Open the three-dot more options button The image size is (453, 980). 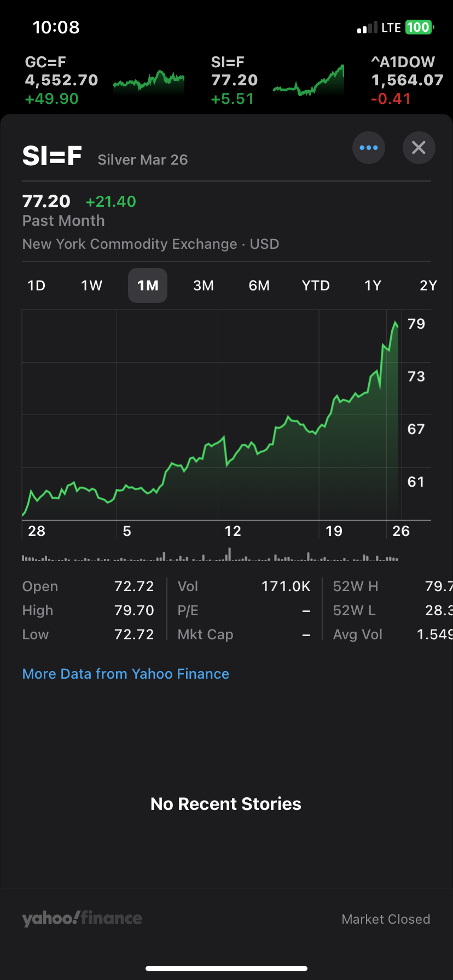point(369,148)
